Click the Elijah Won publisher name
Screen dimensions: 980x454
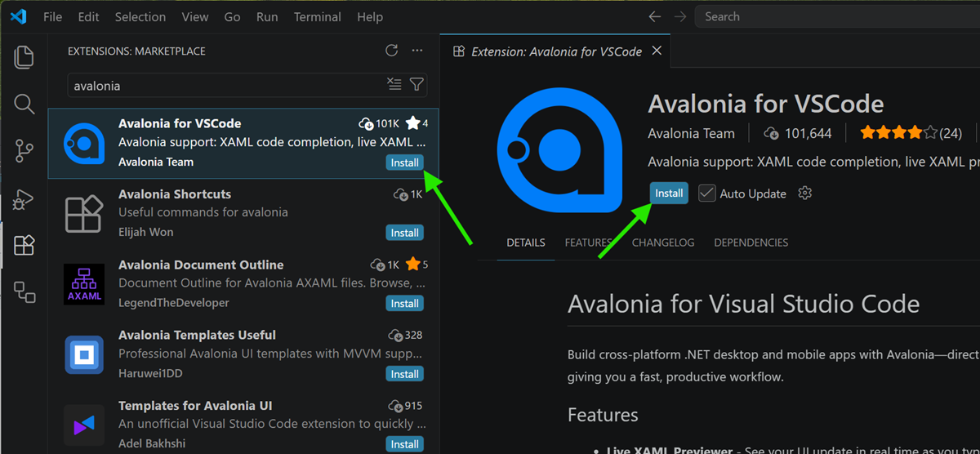(x=145, y=232)
